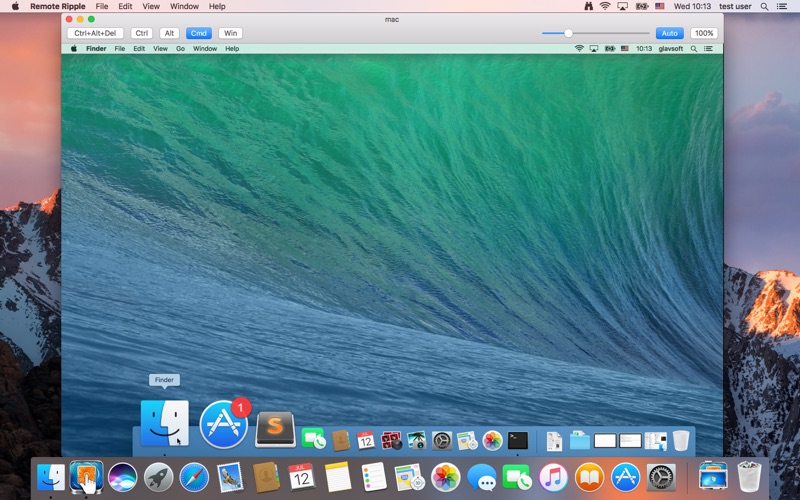This screenshot has width=800, height=500.
Task: Open battery status in remote menu bar
Action: [610, 48]
